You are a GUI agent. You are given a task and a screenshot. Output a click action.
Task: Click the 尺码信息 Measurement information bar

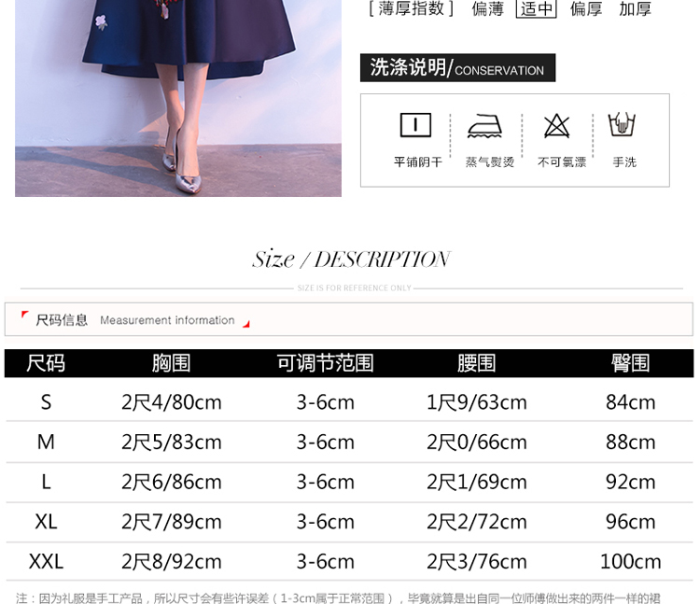[x=348, y=319]
